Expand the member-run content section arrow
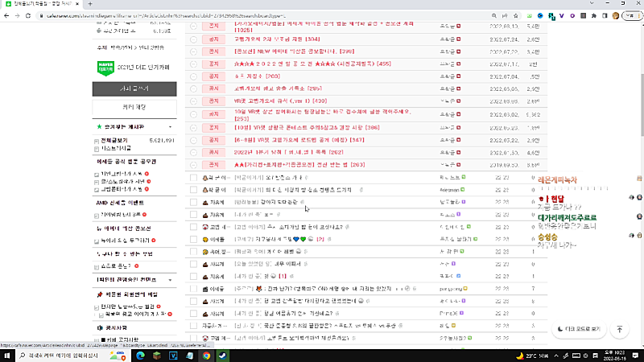The image size is (644, 362). 170,280
